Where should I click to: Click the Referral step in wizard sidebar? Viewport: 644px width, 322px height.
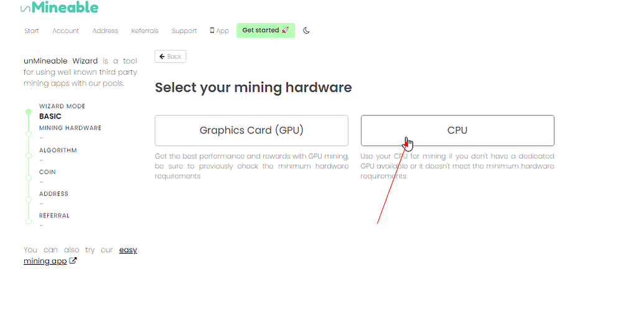pyautogui.click(x=54, y=215)
